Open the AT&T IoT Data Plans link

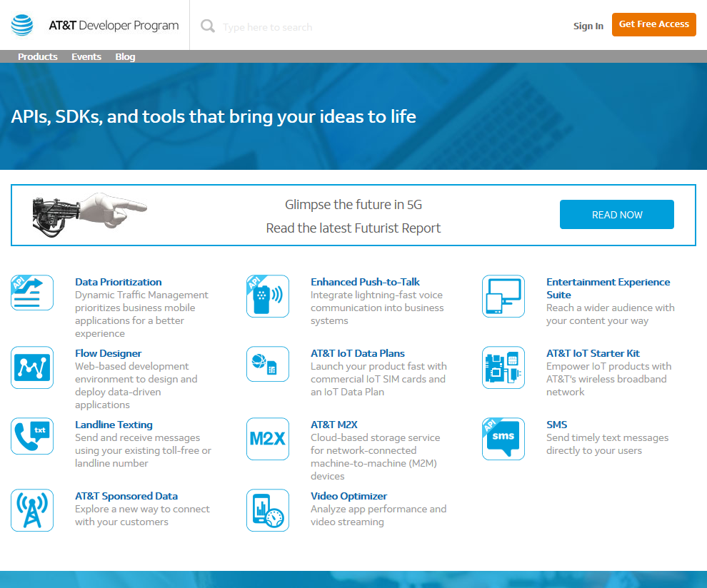click(358, 353)
